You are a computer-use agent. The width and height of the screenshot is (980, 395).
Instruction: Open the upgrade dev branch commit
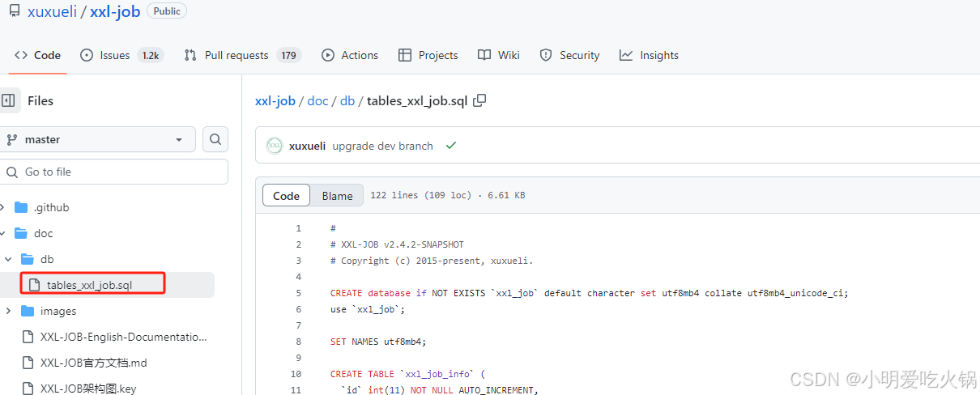coord(382,146)
